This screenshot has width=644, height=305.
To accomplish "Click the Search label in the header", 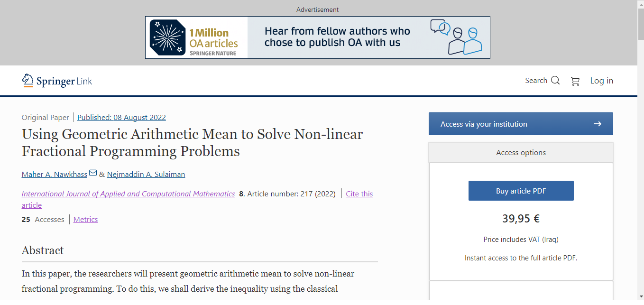I will point(536,81).
